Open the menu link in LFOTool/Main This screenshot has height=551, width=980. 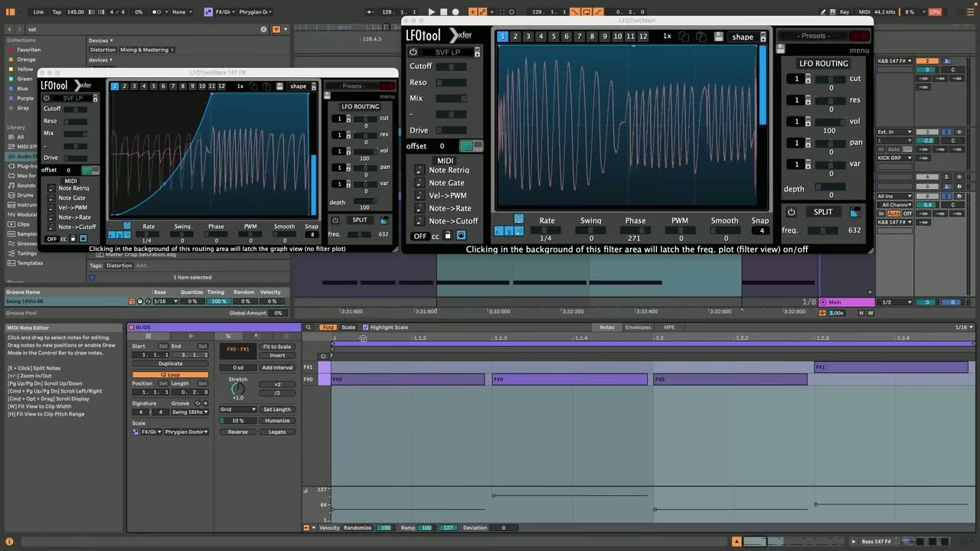(x=859, y=51)
